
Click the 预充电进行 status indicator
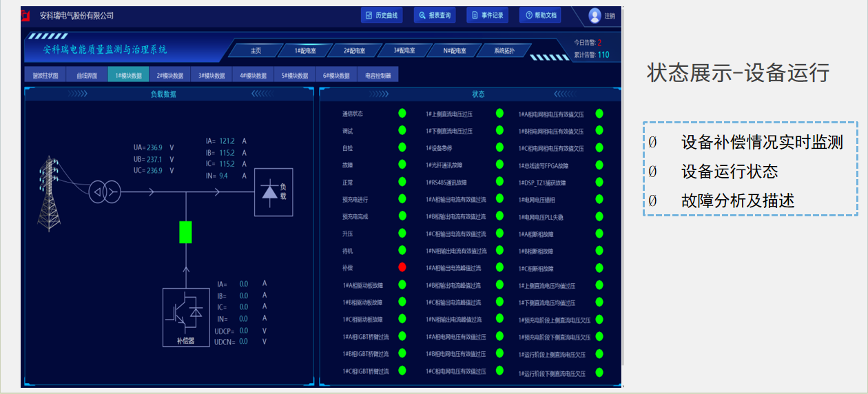402,199
